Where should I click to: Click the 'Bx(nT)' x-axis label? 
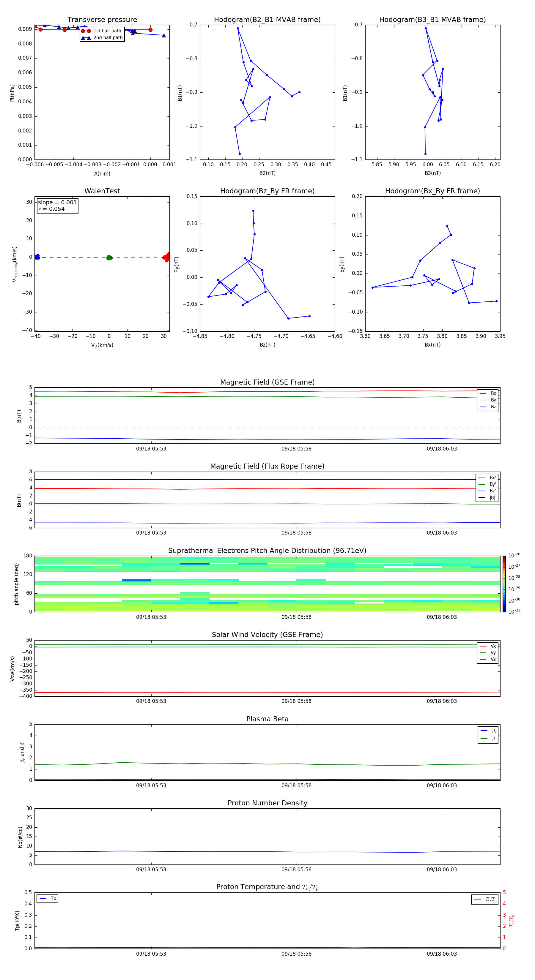click(432, 345)
